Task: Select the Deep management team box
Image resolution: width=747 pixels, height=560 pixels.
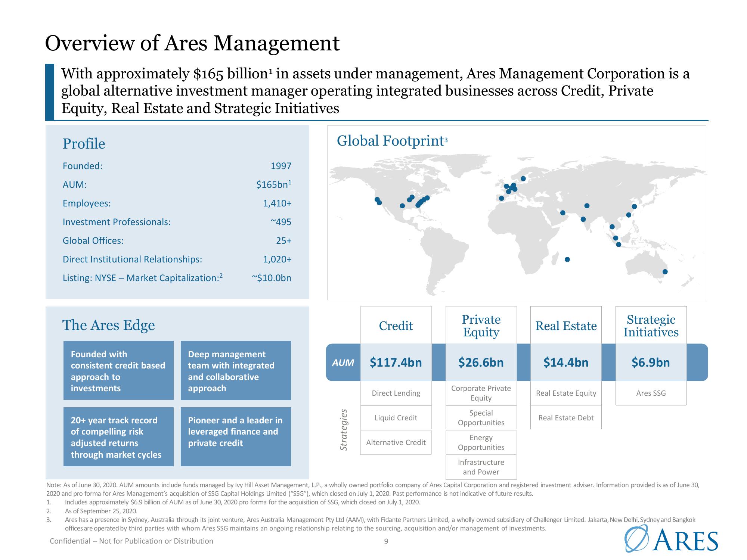Action: click(x=236, y=370)
